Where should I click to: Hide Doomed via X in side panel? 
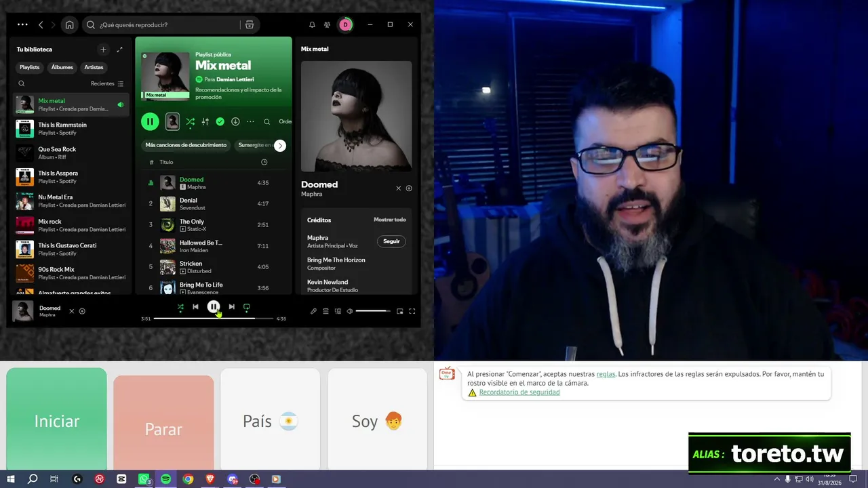point(399,188)
